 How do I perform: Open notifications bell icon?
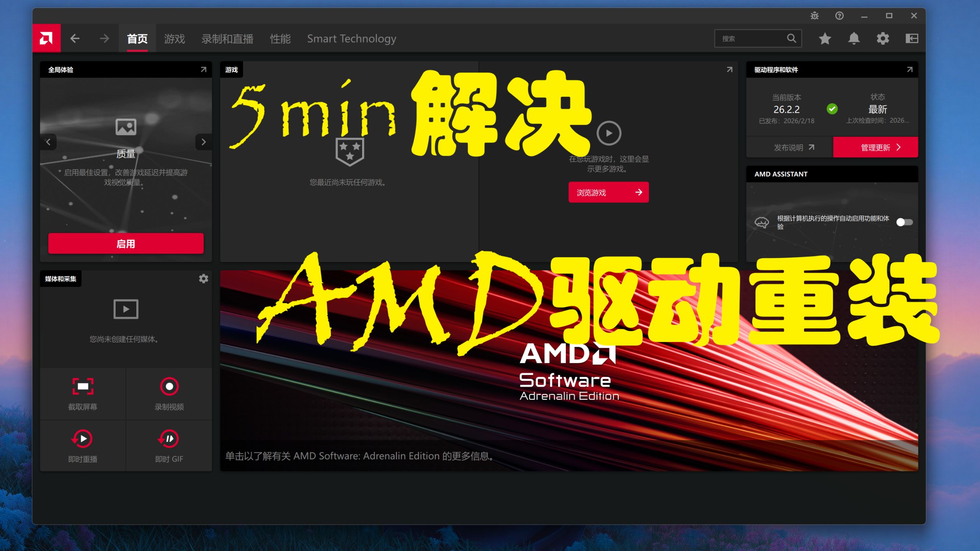(x=854, y=38)
